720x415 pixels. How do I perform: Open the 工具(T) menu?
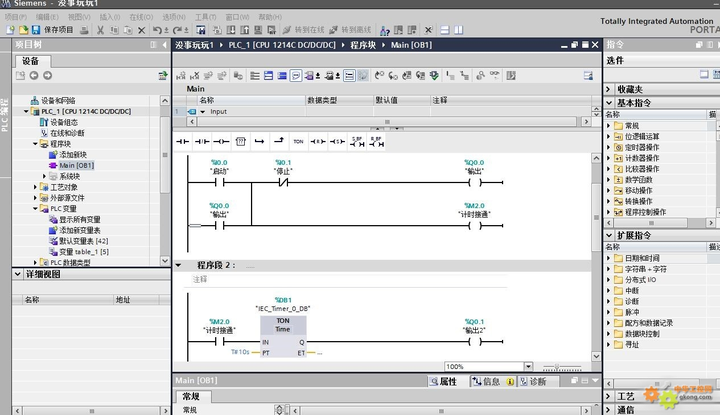click(x=205, y=17)
